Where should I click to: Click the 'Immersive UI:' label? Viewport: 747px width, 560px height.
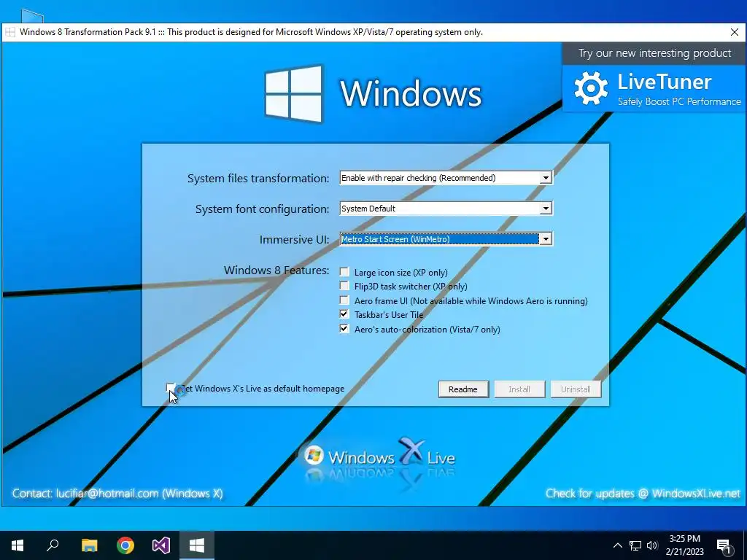coord(294,239)
